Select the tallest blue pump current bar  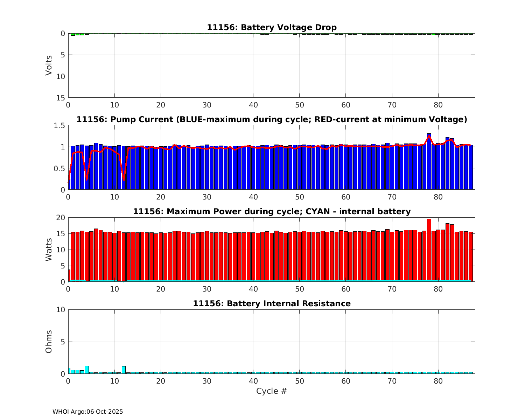pyautogui.click(x=429, y=161)
